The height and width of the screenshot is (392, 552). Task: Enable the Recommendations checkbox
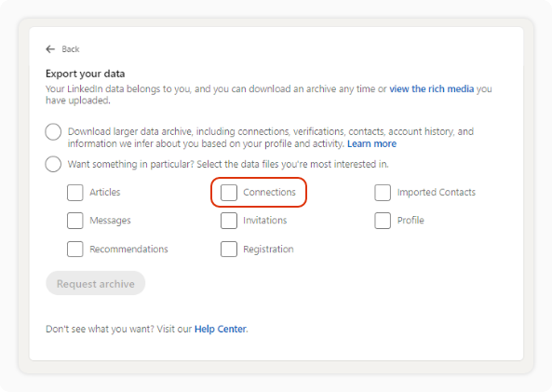click(75, 249)
